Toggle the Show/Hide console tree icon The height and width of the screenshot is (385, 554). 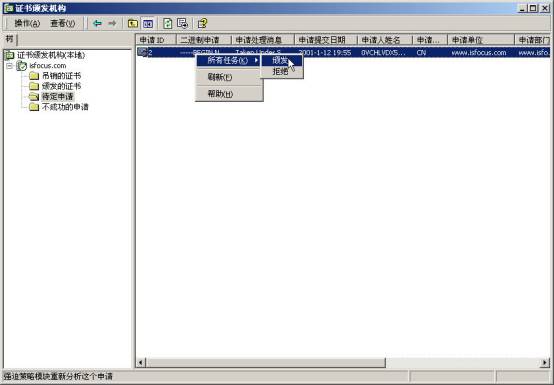click(x=148, y=24)
